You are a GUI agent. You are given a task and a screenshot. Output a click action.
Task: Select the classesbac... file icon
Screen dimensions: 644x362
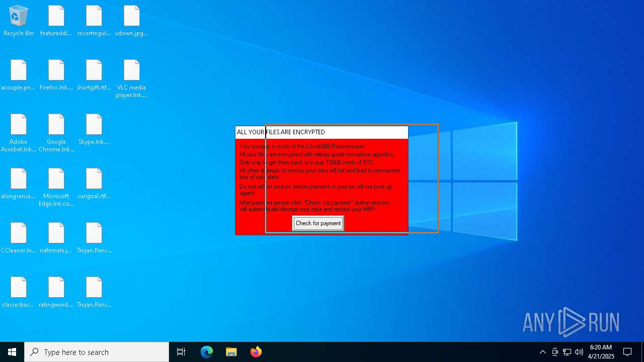(x=19, y=292)
